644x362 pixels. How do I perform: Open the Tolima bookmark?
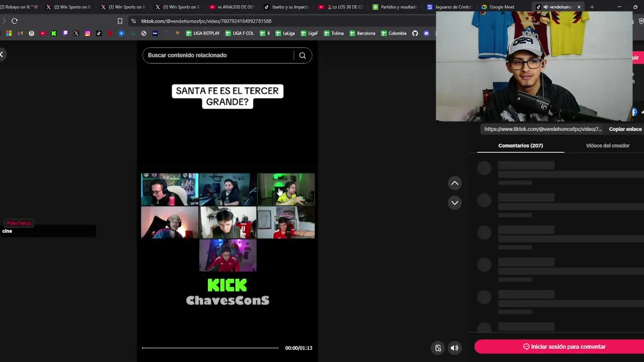(334, 33)
